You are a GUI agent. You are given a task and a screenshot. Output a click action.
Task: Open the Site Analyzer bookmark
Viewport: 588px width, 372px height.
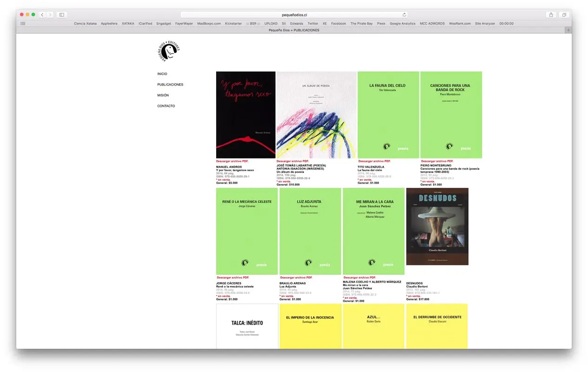click(x=485, y=23)
